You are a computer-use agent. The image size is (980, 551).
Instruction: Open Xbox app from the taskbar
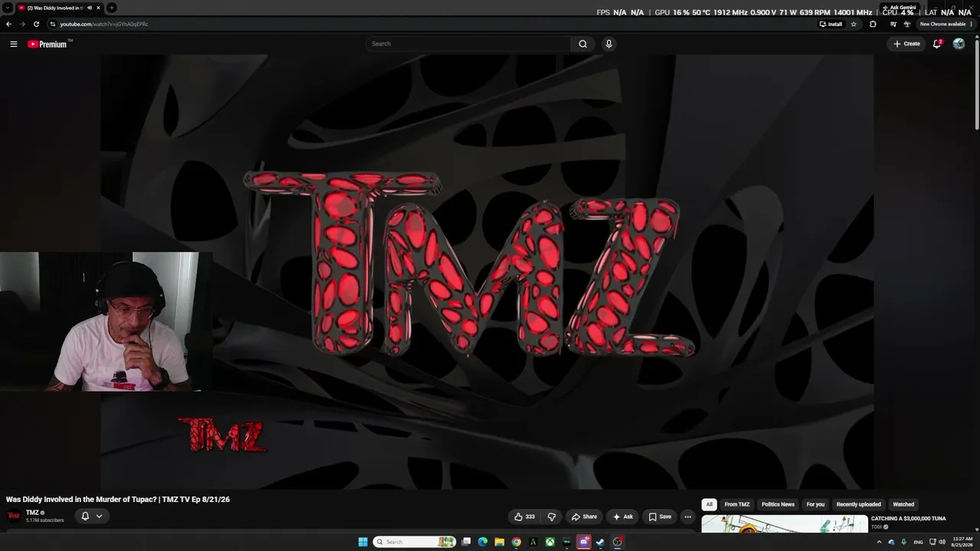tap(550, 542)
